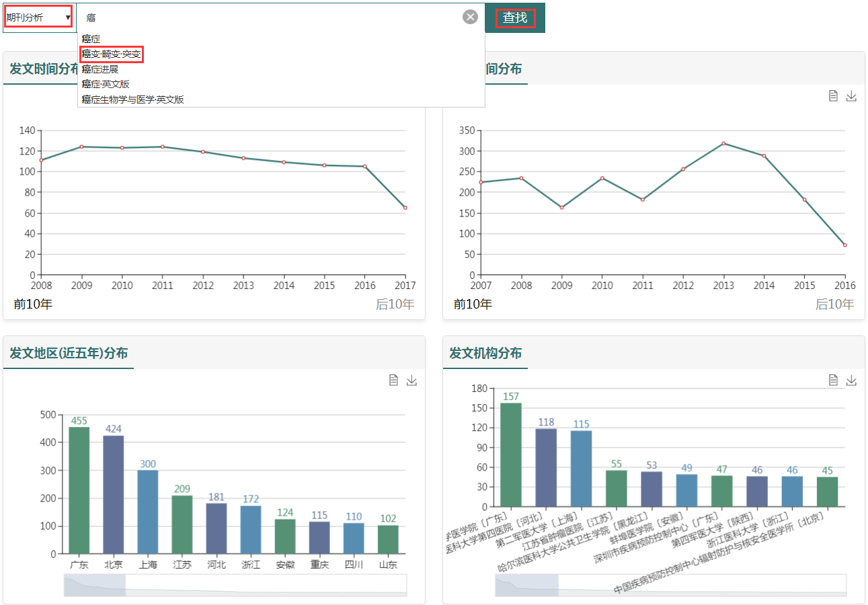868x605 pixels.
Task: Focus the journal search input field
Action: tap(269, 17)
